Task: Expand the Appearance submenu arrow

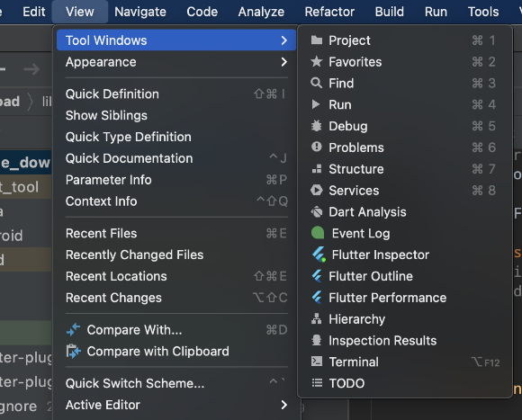Action: tap(284, 62)
